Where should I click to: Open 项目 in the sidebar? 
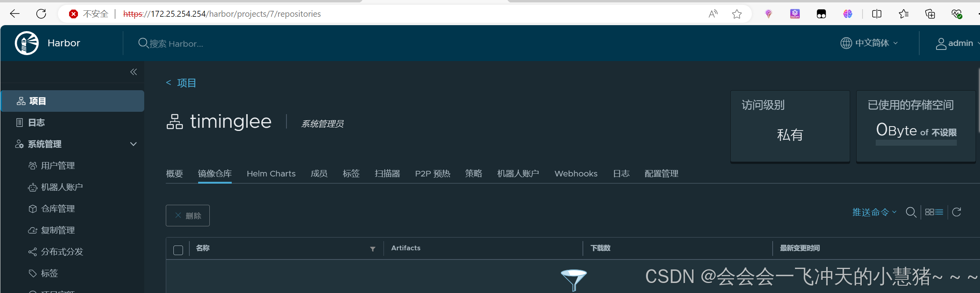click(x=73, y=101)
